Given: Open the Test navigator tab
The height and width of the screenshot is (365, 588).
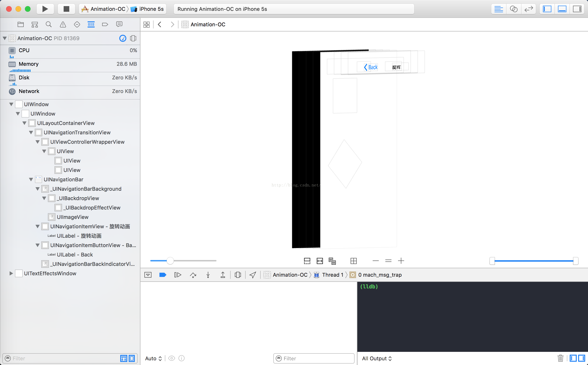Looking at the screenshot, I should tap(77, 24).
